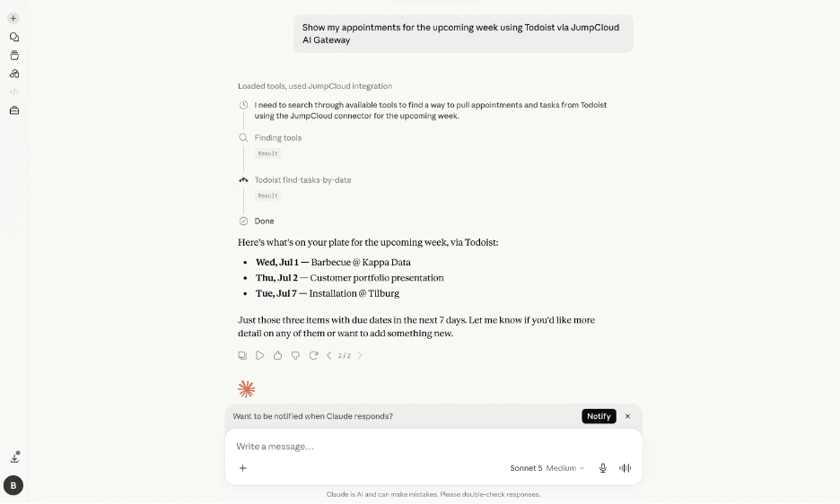
Task: Expand the Finding tools Result chip
Action: 267,153
